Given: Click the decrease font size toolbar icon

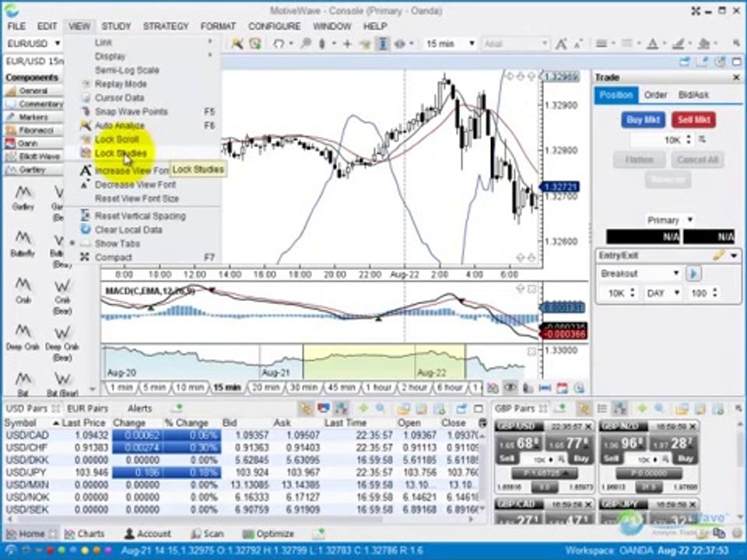Looking at the screenshot, I should (578, 44).
